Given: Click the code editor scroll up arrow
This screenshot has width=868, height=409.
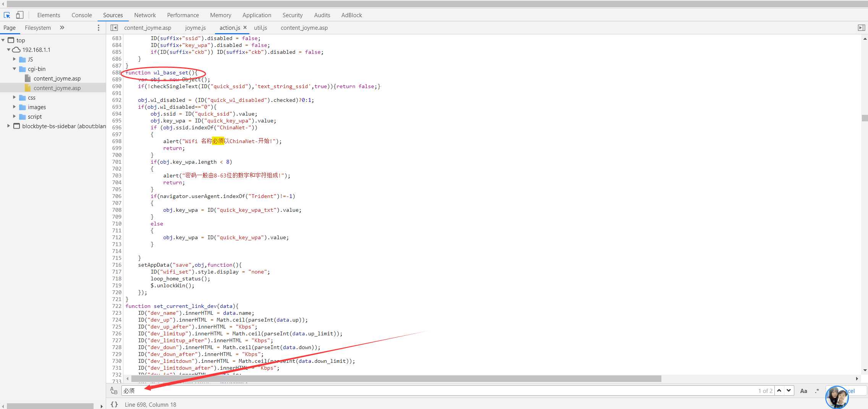Looking at the screenshot, I should [865, 39].
